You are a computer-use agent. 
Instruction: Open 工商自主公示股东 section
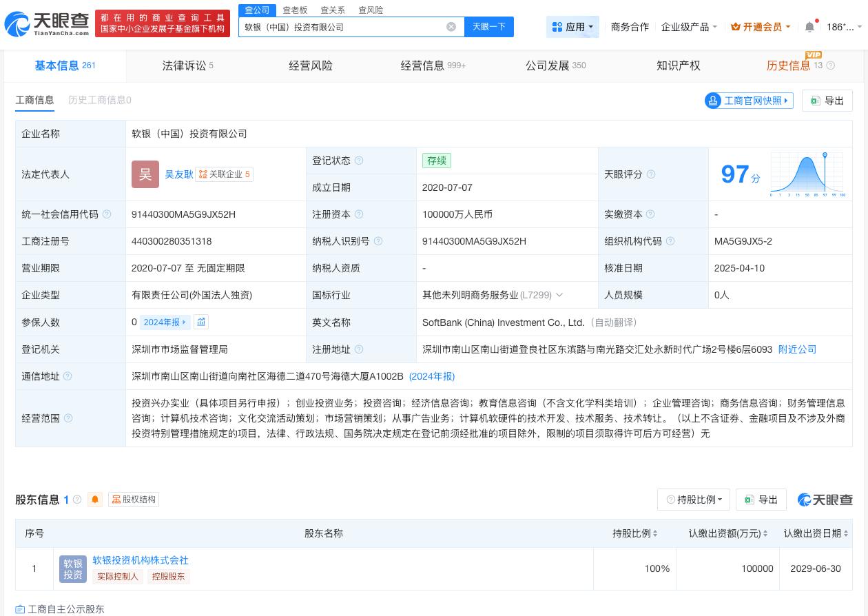(60, 609)
